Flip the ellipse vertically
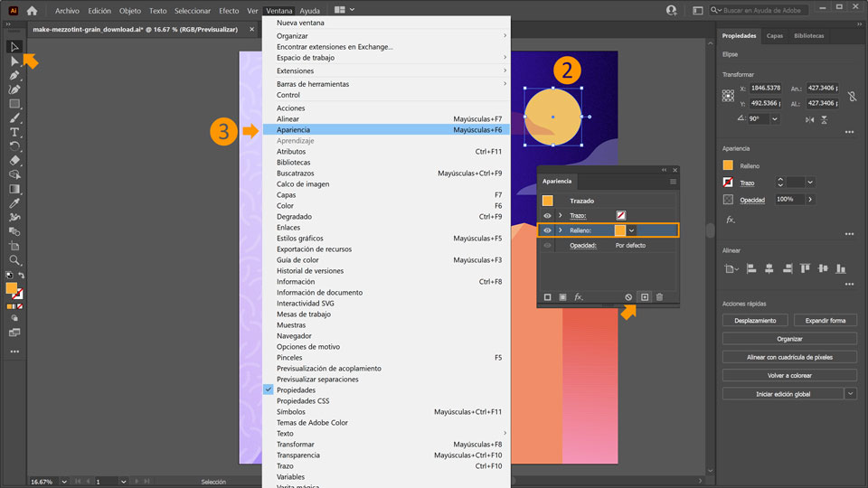 825,119
